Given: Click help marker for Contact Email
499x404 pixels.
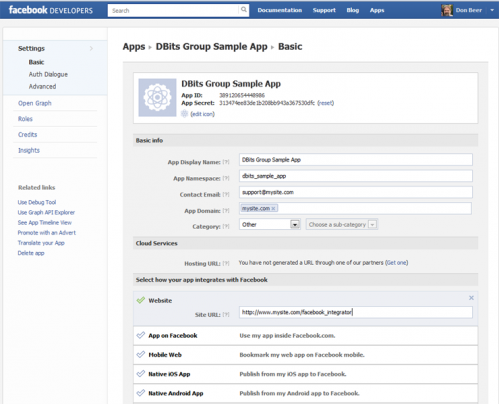Looking at the screenshot, I should point(226,194).
